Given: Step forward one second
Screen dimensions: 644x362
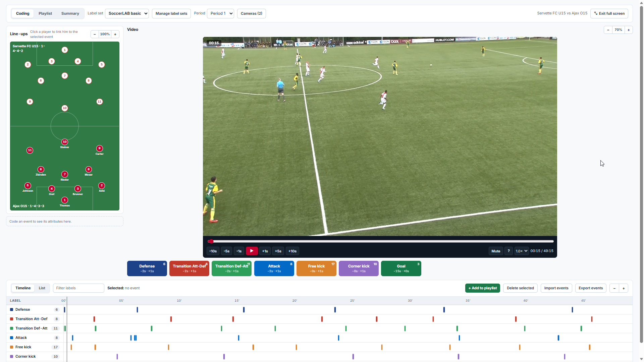Looking at the screenshot, I should 265,251.
